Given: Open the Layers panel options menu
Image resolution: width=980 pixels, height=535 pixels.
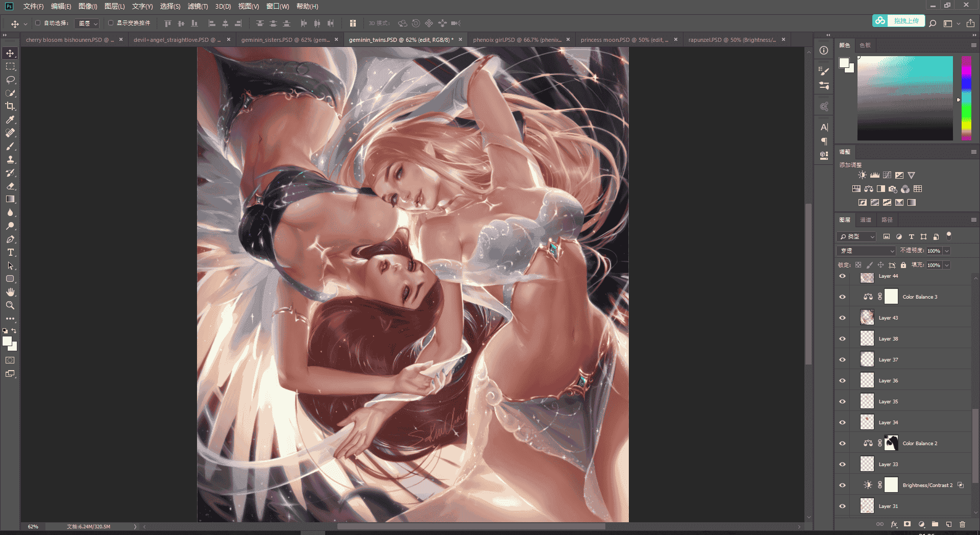Looking at the screenshot, I should point(973,220).
